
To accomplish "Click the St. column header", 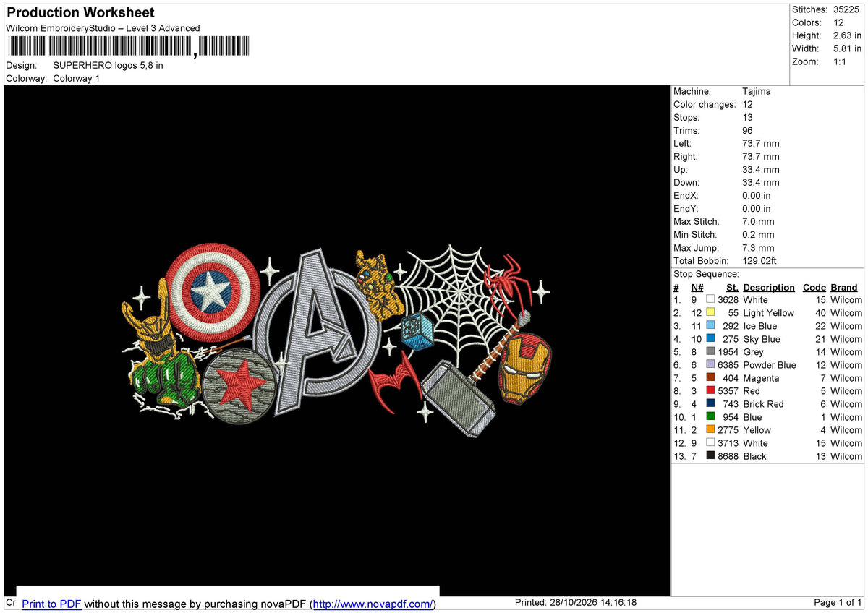I will pos(732,288).
